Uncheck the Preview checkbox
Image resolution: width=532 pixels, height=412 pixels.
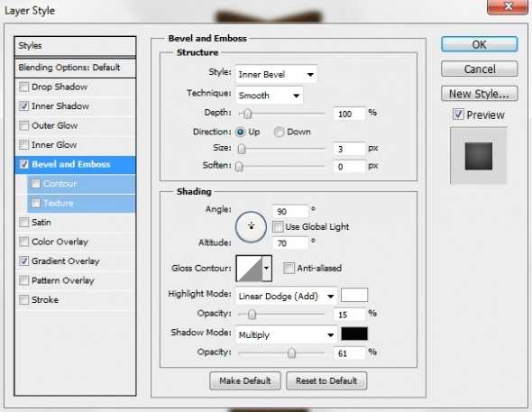tap(458, 114)
